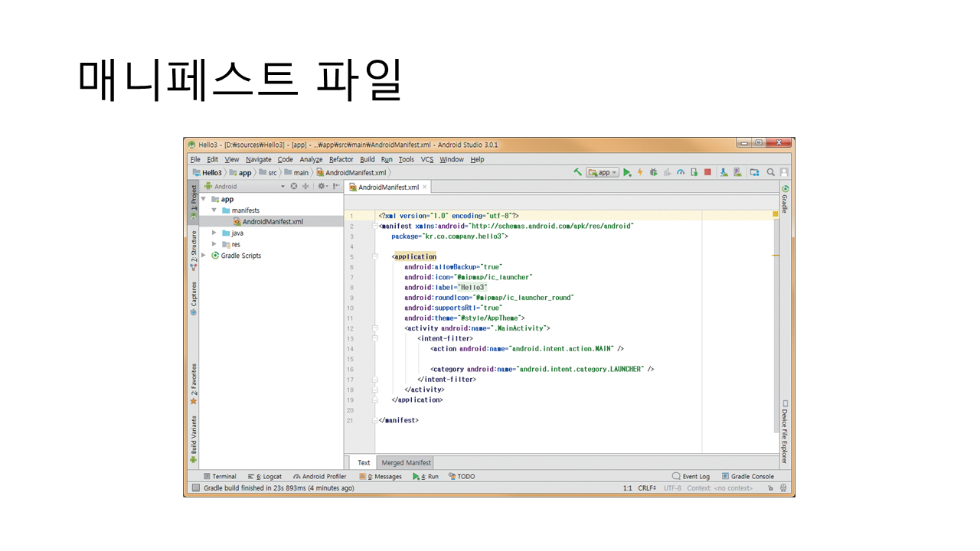
Task: Open the Event Log button
Action: [691, 476]
